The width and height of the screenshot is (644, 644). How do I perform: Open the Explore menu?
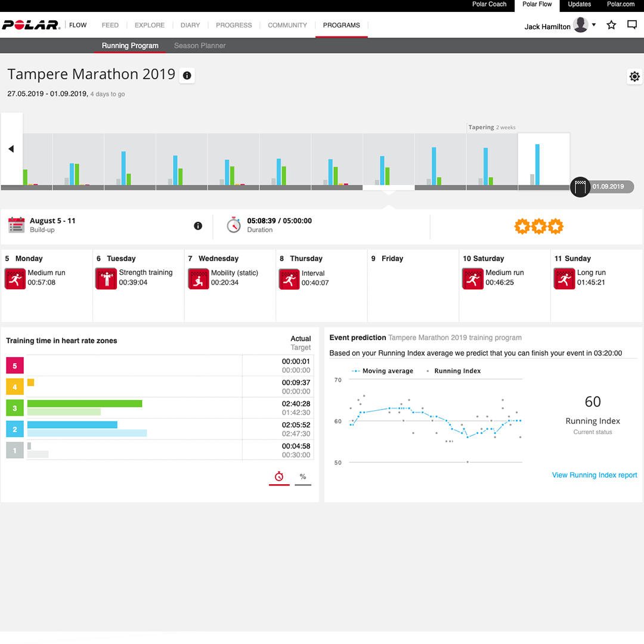coord(150,25)
